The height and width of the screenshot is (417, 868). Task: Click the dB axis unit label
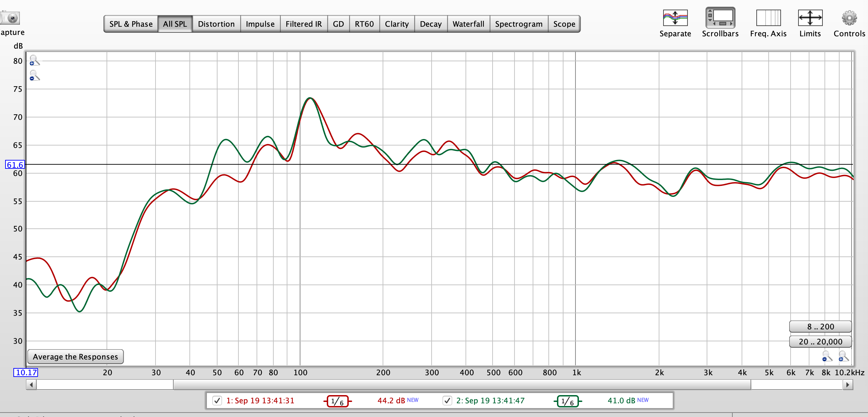point(18,46)
